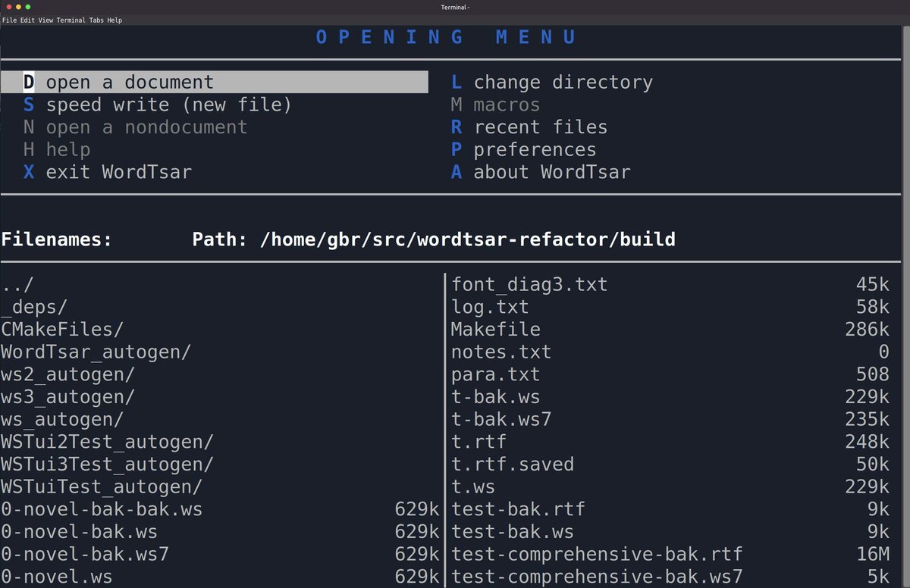910x588 pixels.
Task: Open the View menu
Action: 45,20
